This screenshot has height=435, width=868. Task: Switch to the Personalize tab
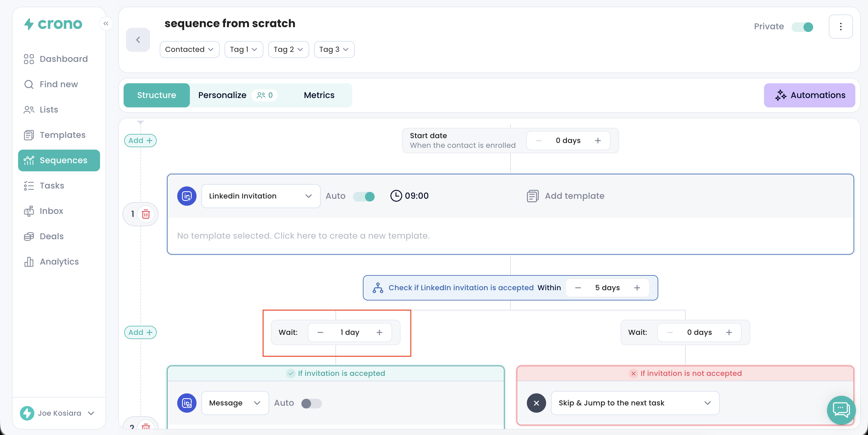(222, 95)
